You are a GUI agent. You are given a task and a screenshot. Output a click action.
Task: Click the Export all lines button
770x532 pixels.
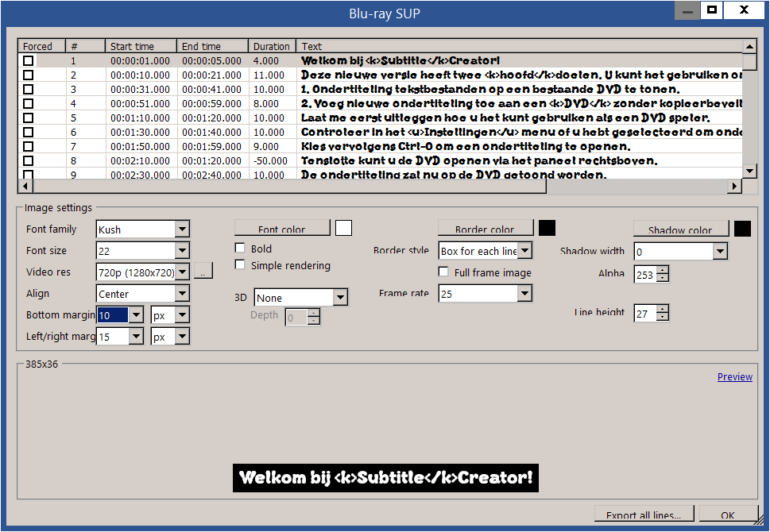[644, 515]
